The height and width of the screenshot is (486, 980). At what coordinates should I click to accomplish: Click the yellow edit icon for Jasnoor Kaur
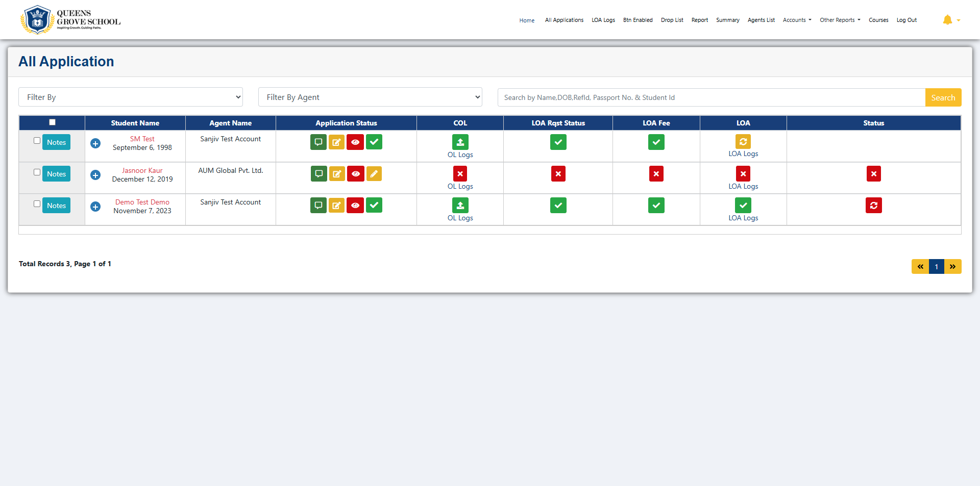tap(337, 174)
